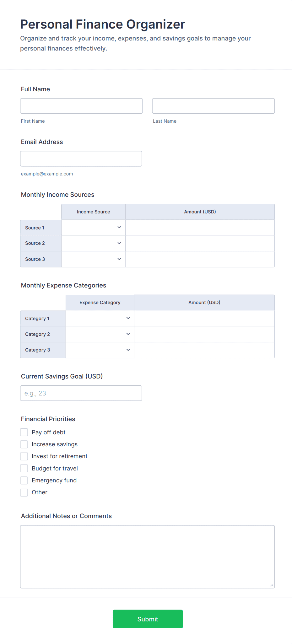Click Source 1 Amount (USD) cell
The height and width of the screenshot is (644, 292).
[200, 228]
